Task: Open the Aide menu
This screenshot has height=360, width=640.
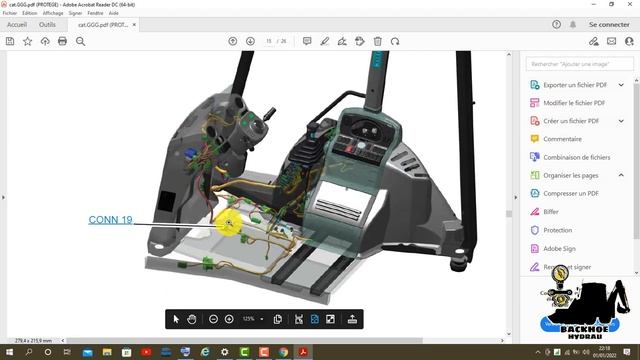Action: click(x=113, y=13)
